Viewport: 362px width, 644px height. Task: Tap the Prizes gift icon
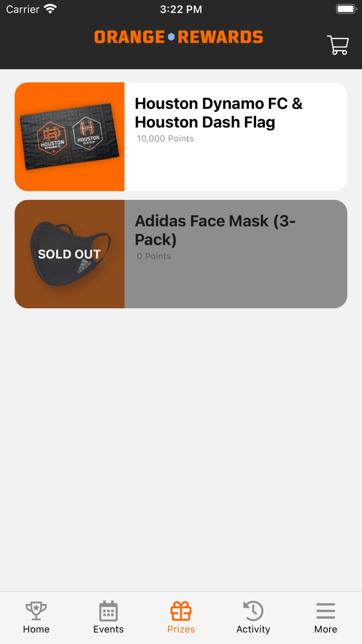coord(181,611)
